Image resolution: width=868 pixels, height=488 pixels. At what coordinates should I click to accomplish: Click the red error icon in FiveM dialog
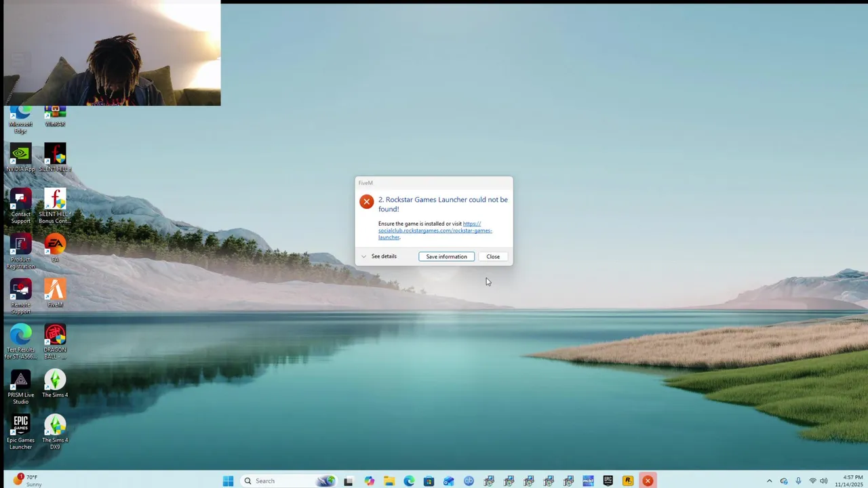click(366, 201)
